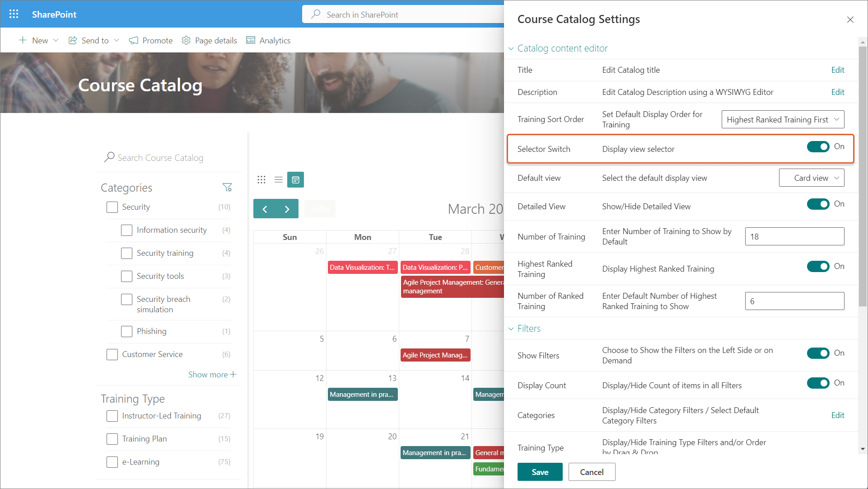Screen dimensions: 868x489
Task: Click the Number of Training input field
Action: (x=794, y=237)
